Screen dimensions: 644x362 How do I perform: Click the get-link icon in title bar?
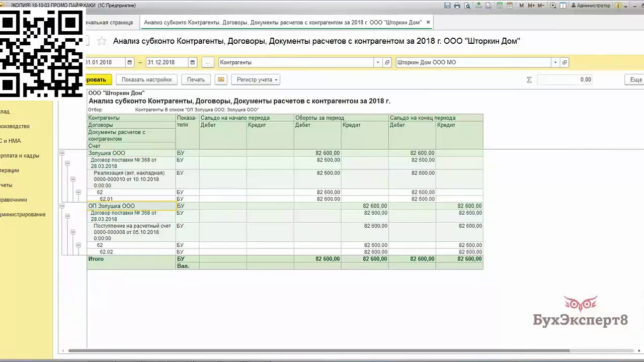(478, 6)
